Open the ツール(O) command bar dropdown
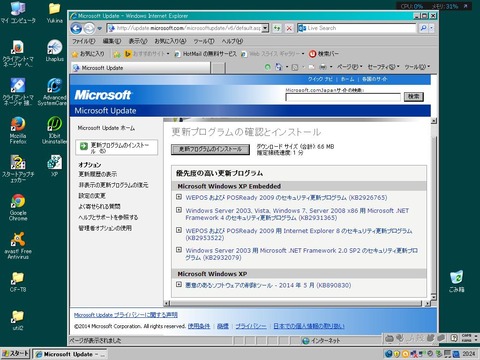 click(x=417, y=67)
